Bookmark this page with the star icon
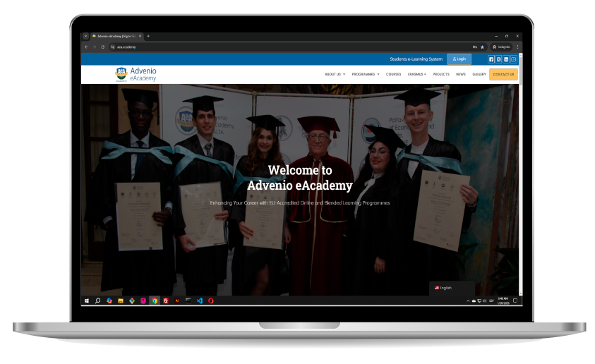 tap(482, 47)
